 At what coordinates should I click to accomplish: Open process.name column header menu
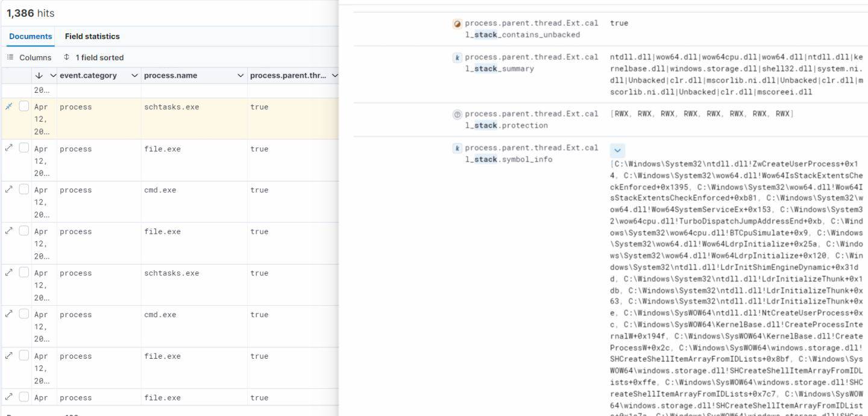point(241,75)
